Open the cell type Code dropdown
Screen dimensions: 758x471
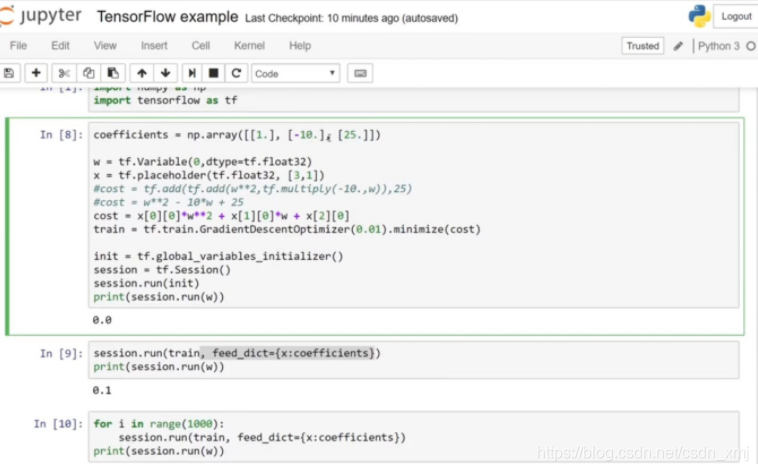295,73
